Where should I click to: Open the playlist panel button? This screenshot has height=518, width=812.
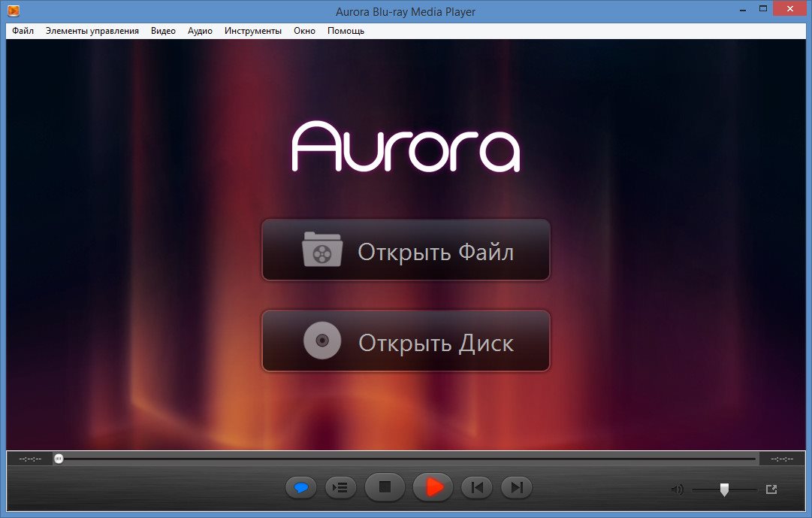click(x=341, y=488)
